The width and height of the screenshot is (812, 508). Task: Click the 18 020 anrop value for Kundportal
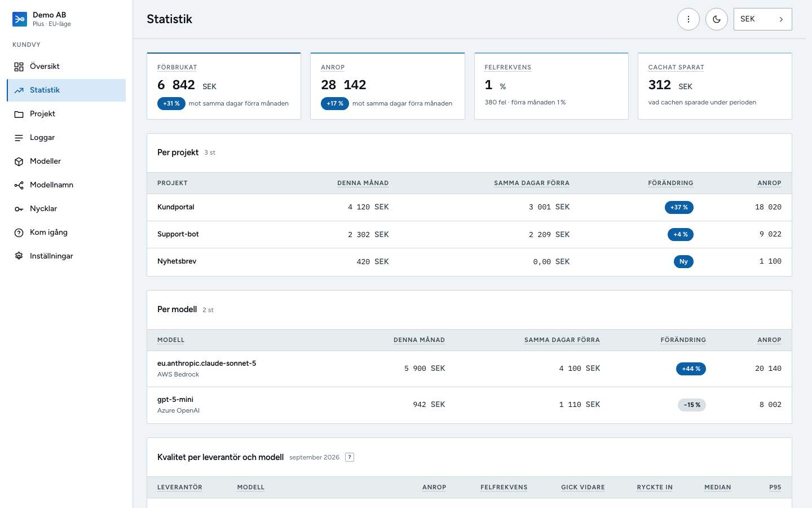(x=768, y=207)
